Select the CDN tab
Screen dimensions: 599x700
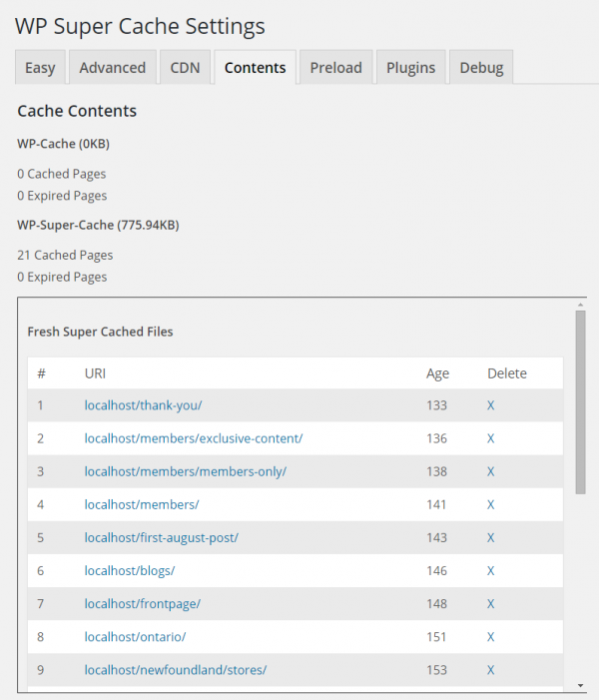(185, 68)
